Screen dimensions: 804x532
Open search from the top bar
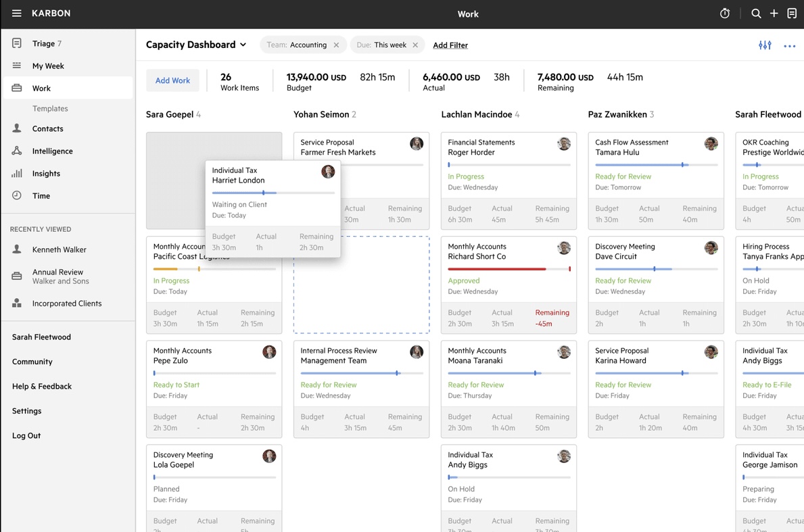[756, 13]
